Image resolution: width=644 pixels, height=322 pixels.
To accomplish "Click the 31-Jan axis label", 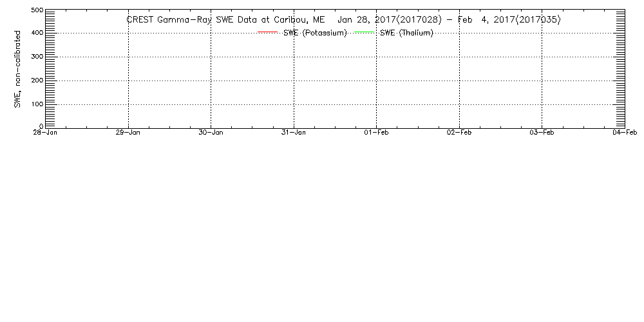I will (x=294, y=132).
